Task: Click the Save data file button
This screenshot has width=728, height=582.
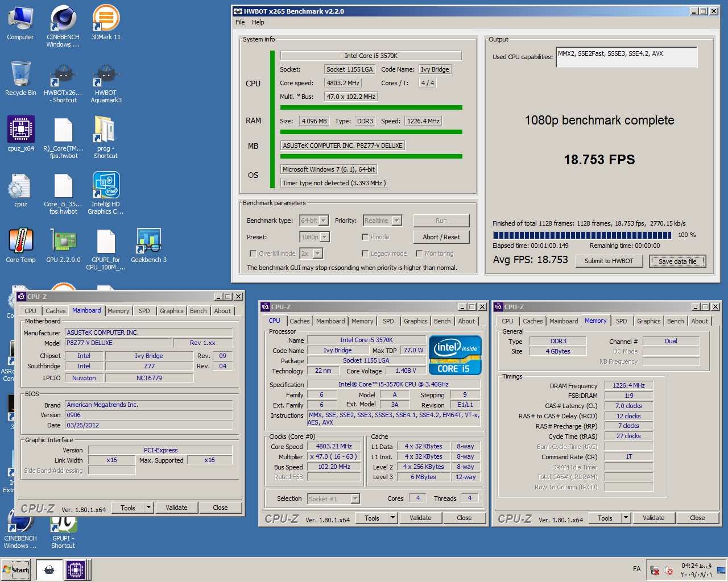Action: coord(677,261)
